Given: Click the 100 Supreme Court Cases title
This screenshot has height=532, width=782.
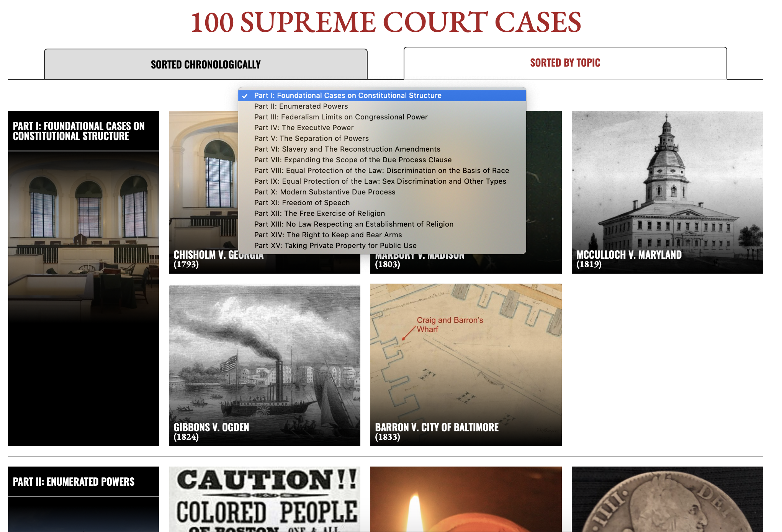Looking at the screenshot, I should click(386, 22).
